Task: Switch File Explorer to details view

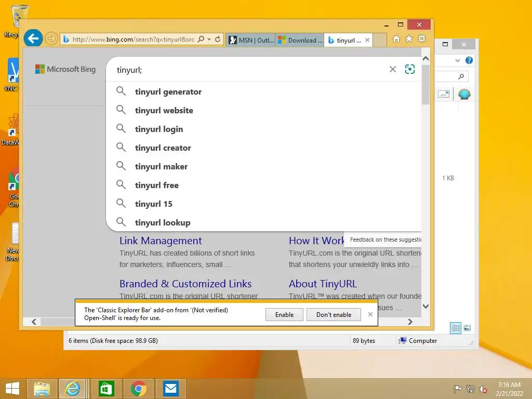Action: click(455, 328)
